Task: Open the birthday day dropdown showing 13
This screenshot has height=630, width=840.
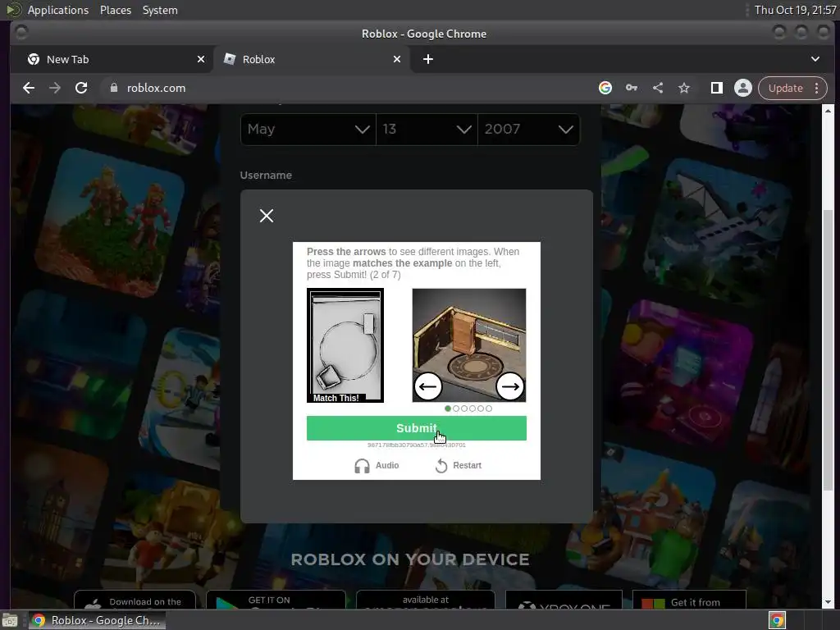Action: click(x=427, y=129)
